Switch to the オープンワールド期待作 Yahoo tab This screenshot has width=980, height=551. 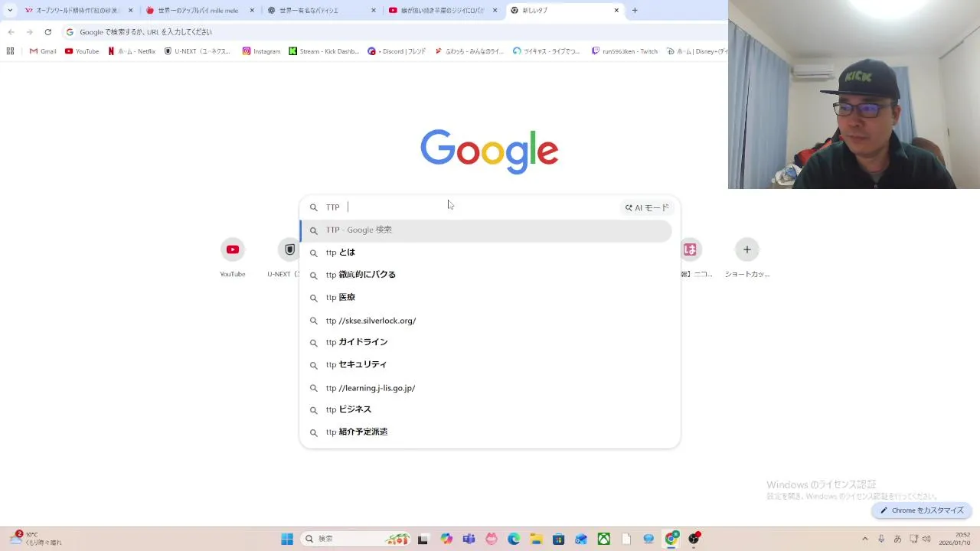79,11
